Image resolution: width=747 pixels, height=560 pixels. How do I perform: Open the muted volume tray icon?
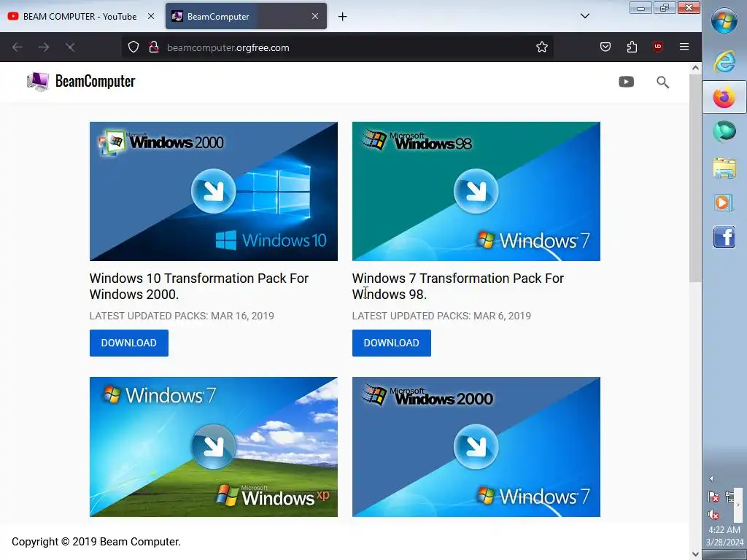(x=713, y=514)
